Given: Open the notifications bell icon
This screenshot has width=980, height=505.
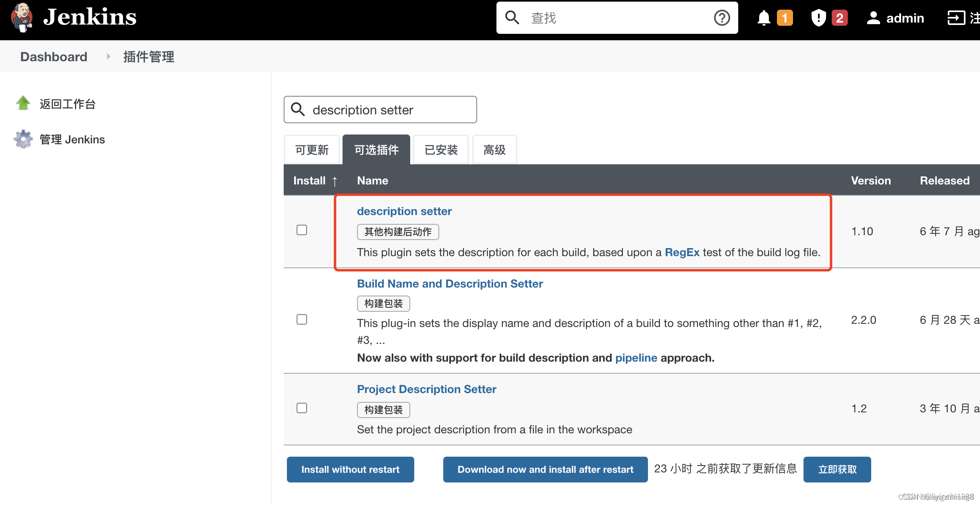Looking at the screenshot, I should (764, 18).
